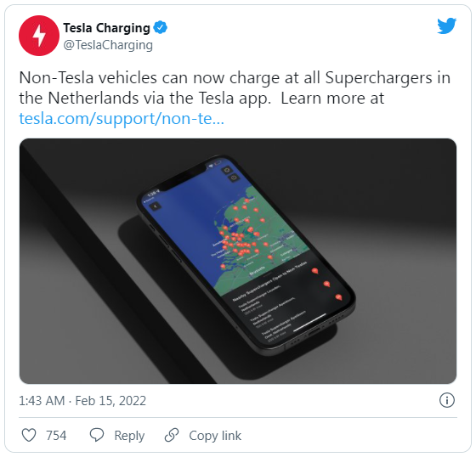Click the Copy link text

[215, 436]
